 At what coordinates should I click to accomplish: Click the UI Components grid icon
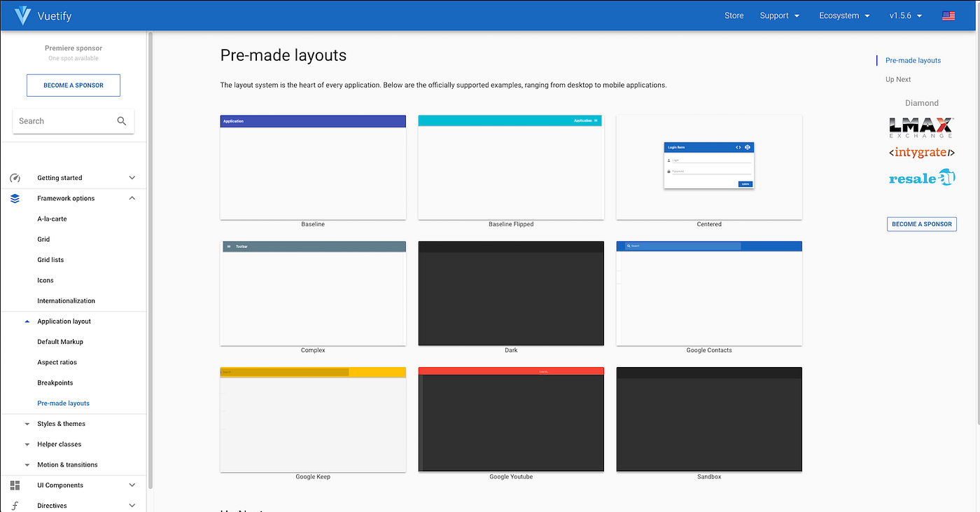pyautogui.click(x=15, y=485)
